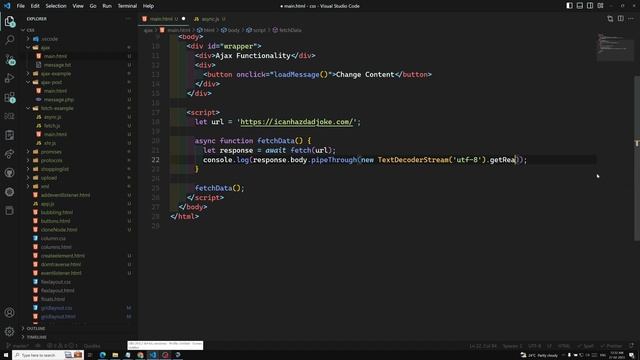Image resolution: width=640 pixels, height=360 pixels.
Task: Open the Selection menu
Action: click(x=56, y=6)
